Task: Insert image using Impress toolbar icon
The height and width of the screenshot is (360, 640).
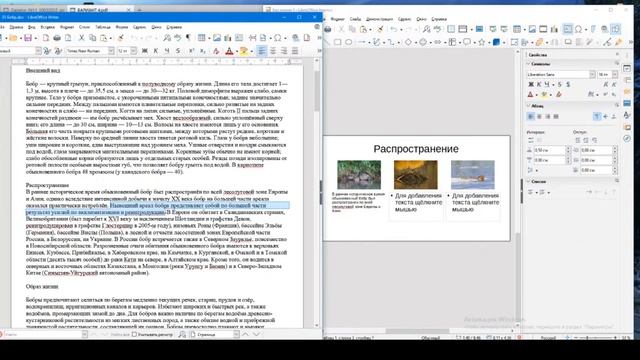Action: click(x=532, y=29)
